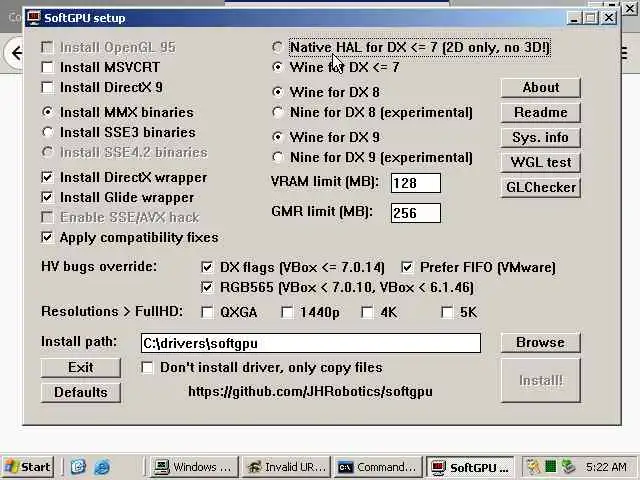Click the first system tray icon
The image size is (640, 480).
pyautogui.click(x=533, y=467)
